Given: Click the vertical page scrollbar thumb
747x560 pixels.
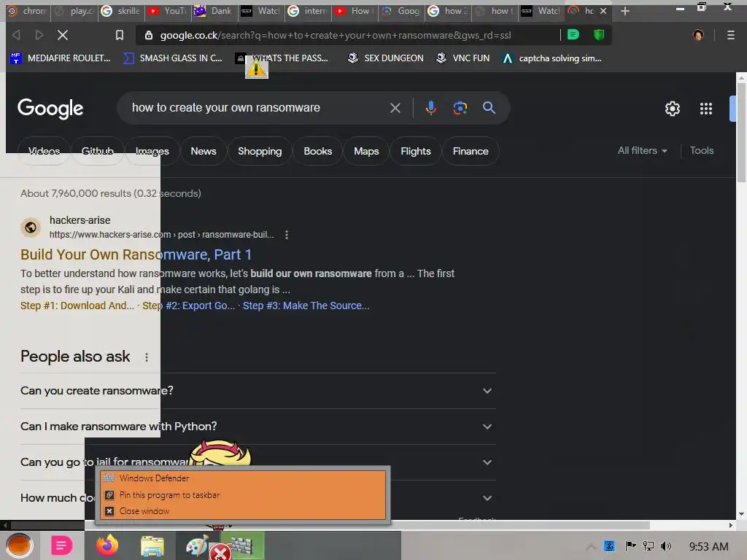Looking at the screenshot, I should [741, 133].
